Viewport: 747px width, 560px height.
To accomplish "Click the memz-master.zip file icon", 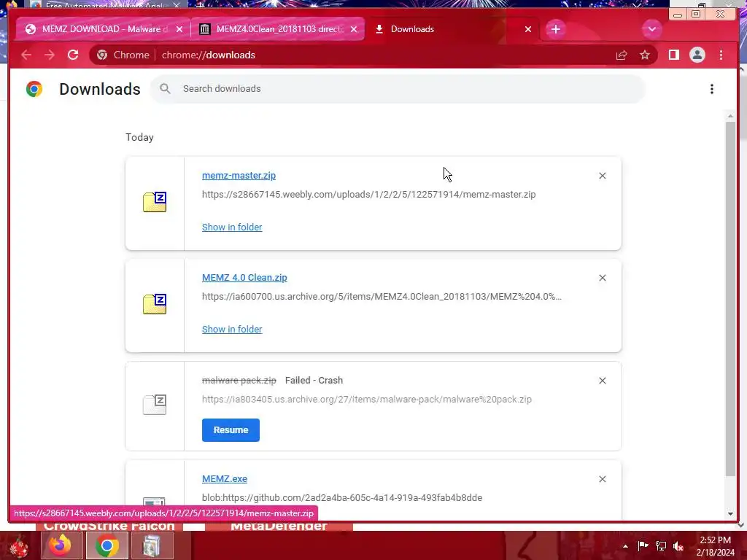I will tap(155, 202).
